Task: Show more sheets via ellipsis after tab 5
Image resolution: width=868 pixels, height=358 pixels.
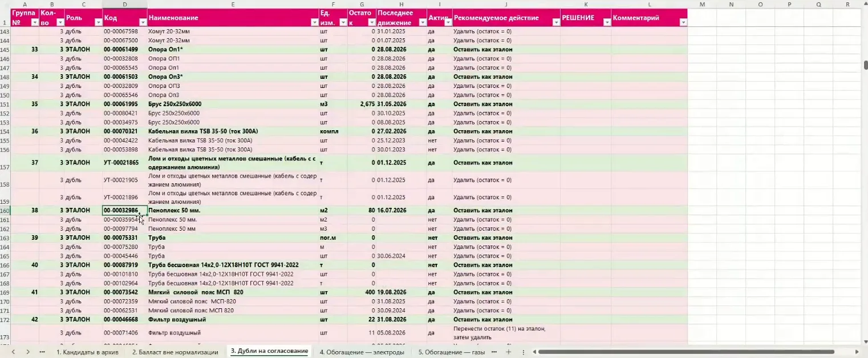Action: [494, 352]
